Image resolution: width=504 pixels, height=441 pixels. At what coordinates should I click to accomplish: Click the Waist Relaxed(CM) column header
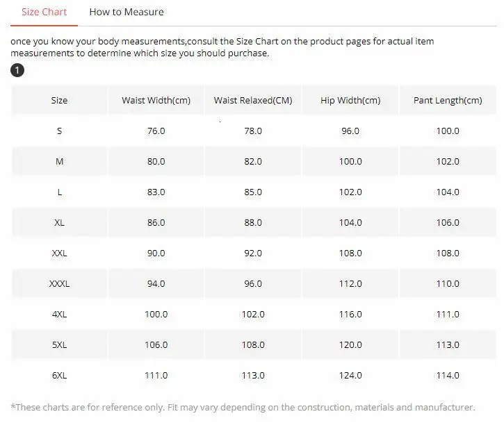(x=253, y=100)
